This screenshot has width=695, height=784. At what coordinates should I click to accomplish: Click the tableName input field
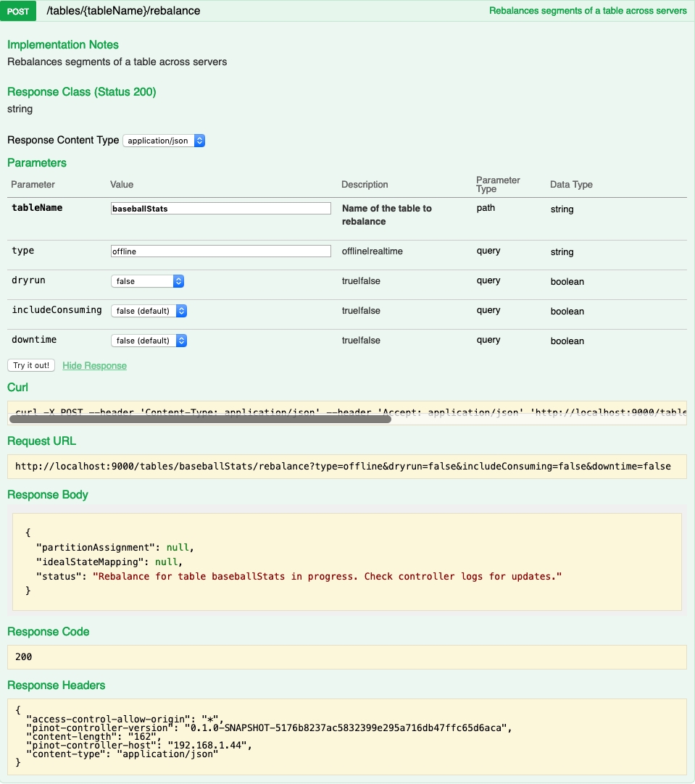coord(220,209)
